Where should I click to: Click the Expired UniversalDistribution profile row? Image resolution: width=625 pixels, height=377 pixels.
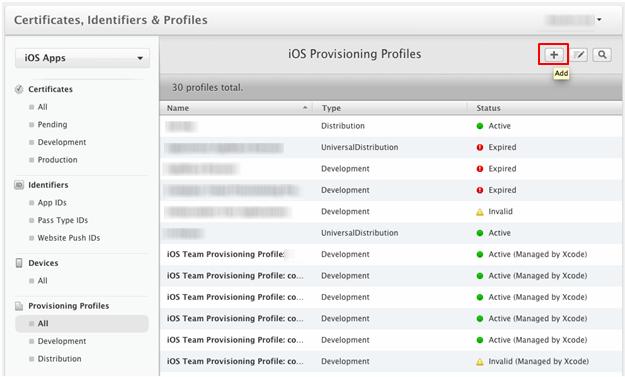tap(391, 147)
